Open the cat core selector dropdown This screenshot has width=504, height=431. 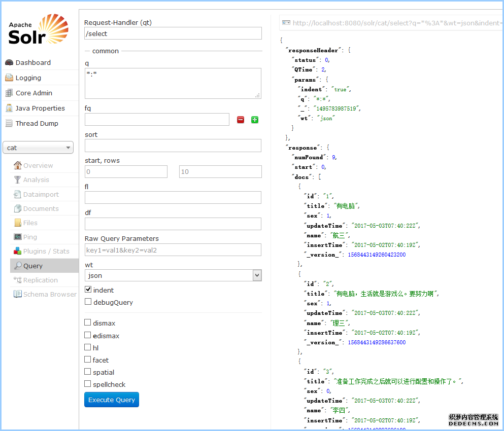pyautogui.click(x=39, y=148)
